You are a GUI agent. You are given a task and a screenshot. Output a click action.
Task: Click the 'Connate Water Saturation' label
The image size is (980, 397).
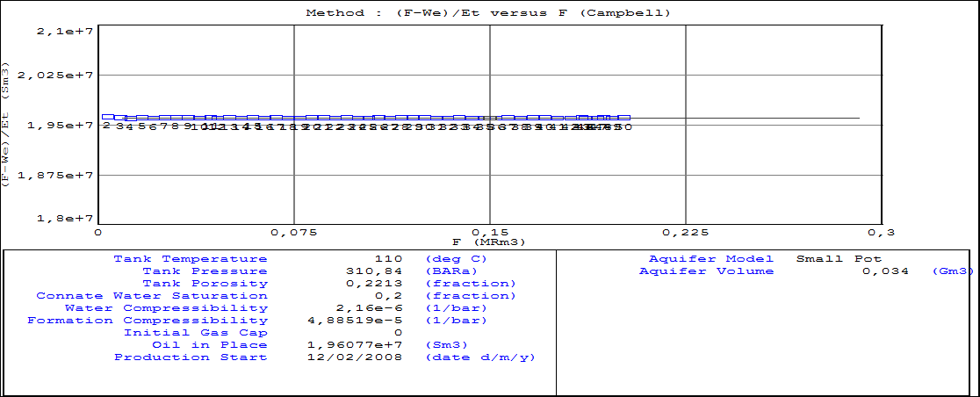click(x=152, y=296)
